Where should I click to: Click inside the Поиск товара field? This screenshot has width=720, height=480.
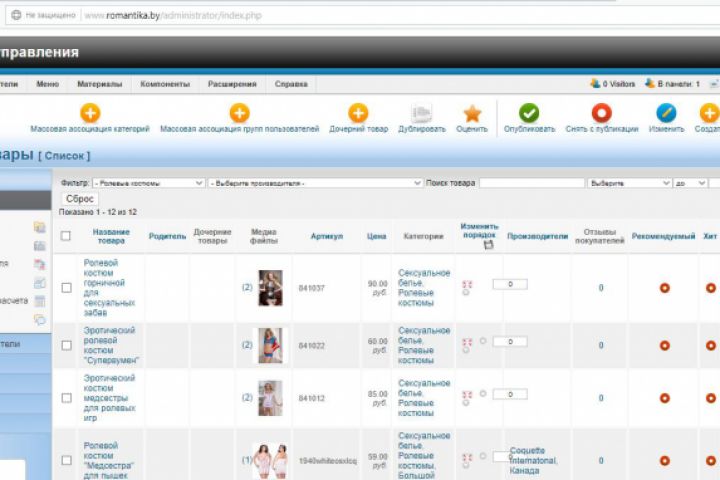532,183
